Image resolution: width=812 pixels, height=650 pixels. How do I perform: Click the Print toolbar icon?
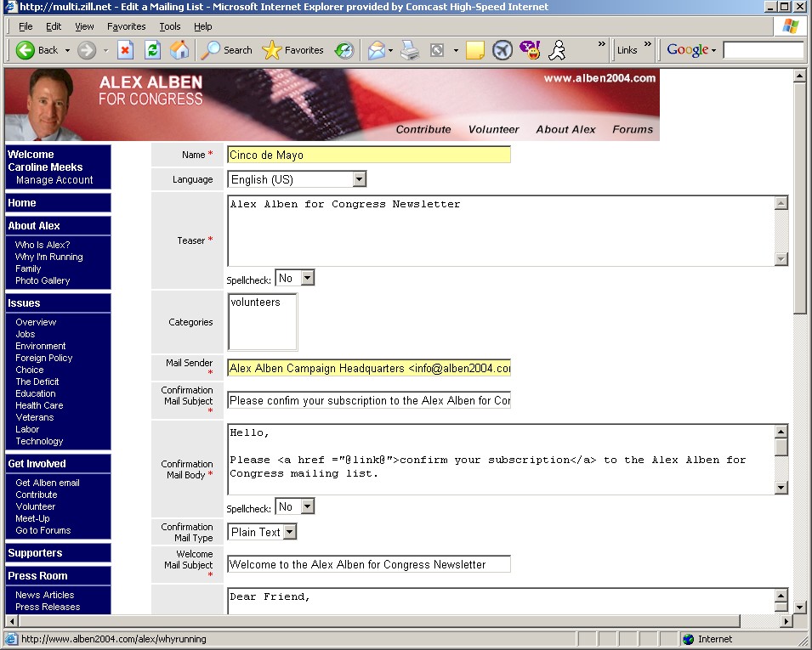pyautogui.click(x=410, y=50)
